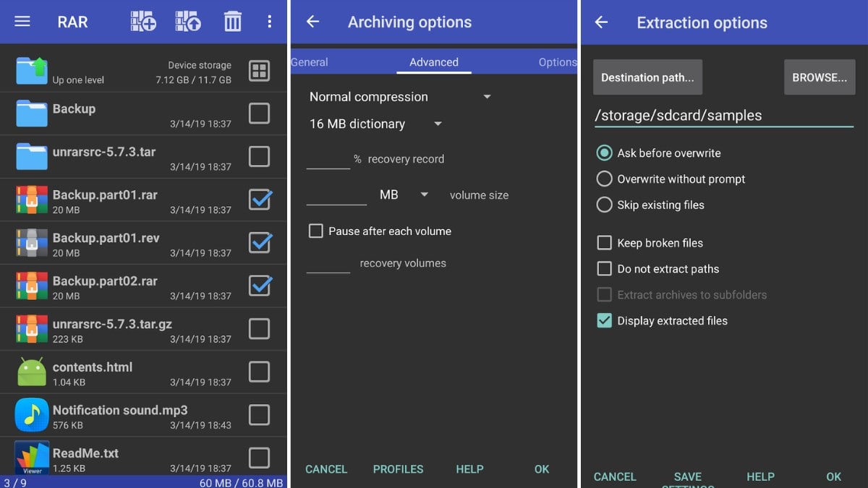Viewport: 868px width, 488px height.
Task: Check the ReadMe.txt checkbox
Action: point(259,458)
